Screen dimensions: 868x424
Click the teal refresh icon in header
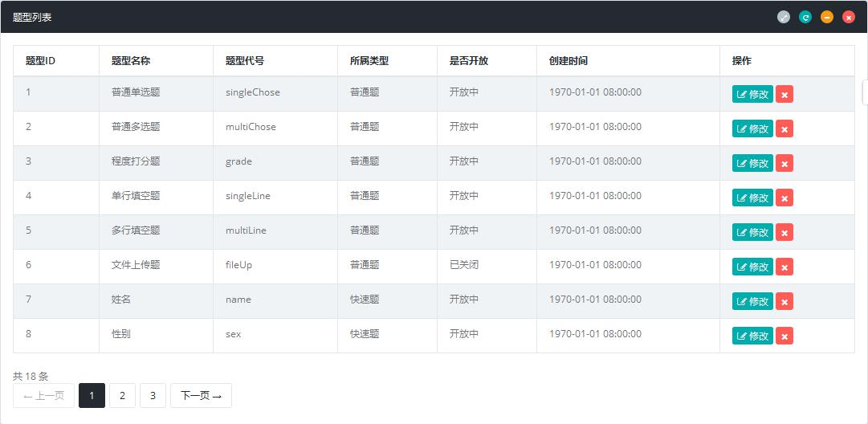[x=805, y=17]
